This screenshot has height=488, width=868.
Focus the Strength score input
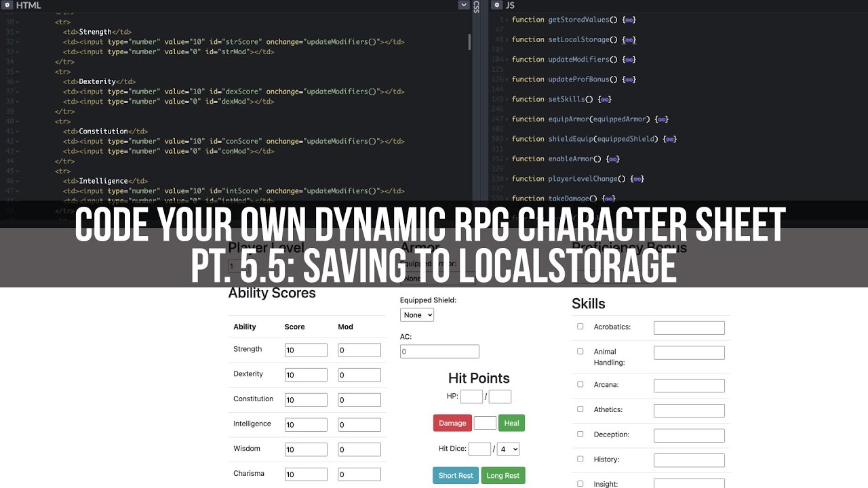point(306,350)
